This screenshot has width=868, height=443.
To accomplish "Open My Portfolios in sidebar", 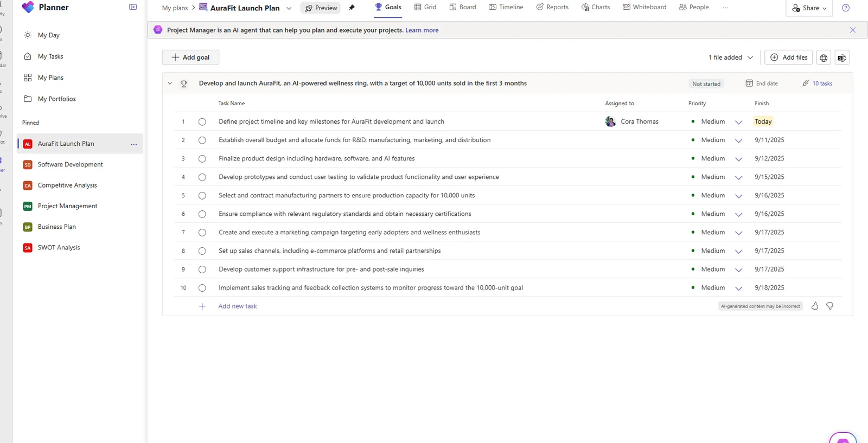I will click(57, 99).
